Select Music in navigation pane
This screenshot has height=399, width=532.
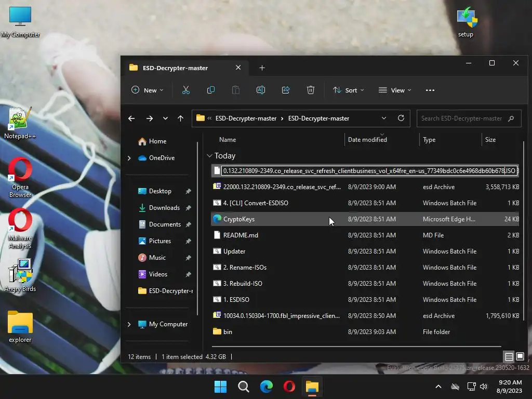click(157, 258)
